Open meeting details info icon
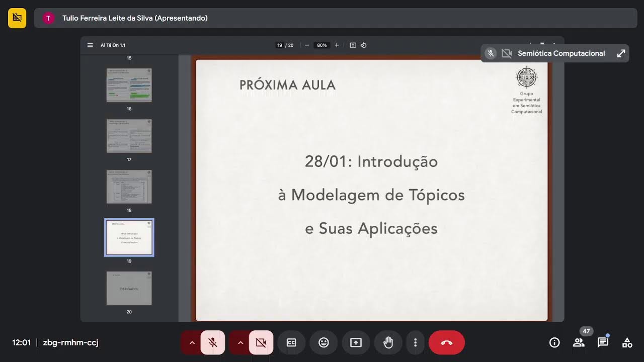The width and height of the screenshot is (644, 362). [554, 342]
